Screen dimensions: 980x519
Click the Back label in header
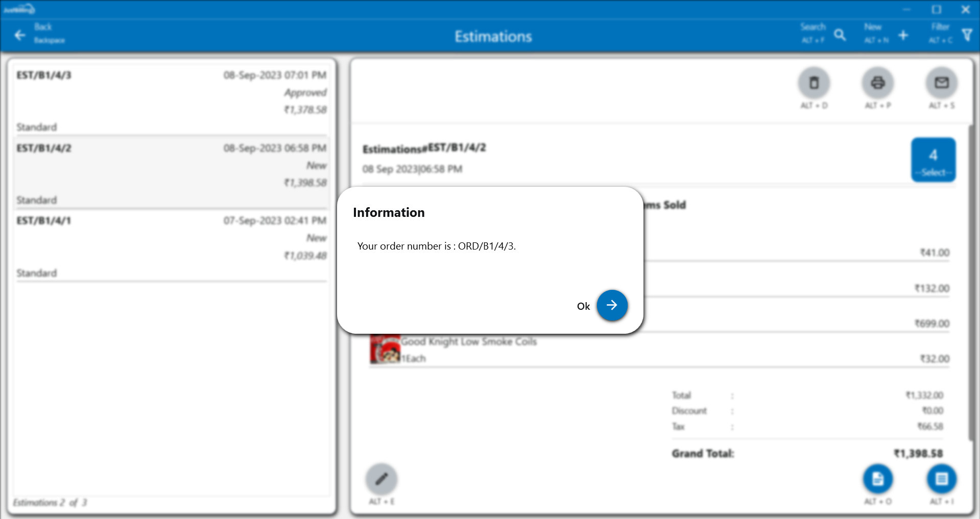pyautogui.click(x=43, y=27)
